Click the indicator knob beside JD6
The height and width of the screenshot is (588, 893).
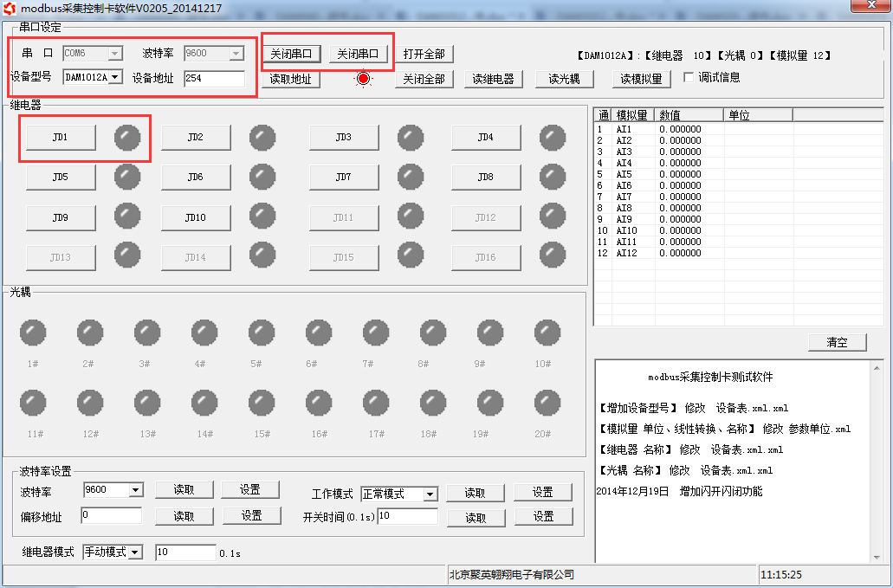(x=262, y=177)
